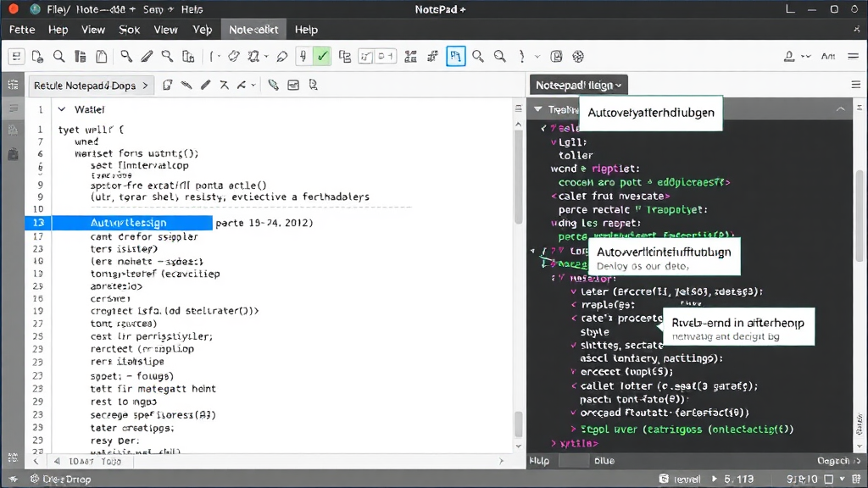Click the up chevron at the tree header's end
The width and height of the screenshot is (868, 488).
(840, 109)
